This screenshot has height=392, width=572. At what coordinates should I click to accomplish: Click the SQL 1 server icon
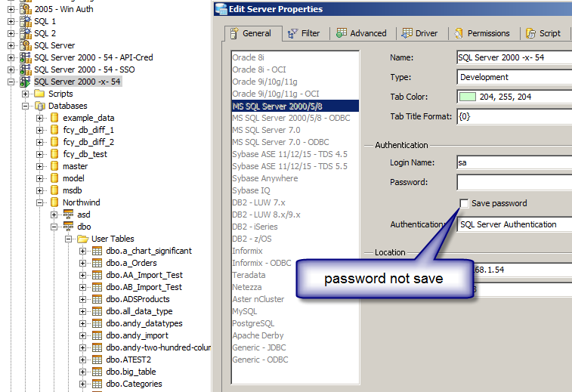point(26,21)
